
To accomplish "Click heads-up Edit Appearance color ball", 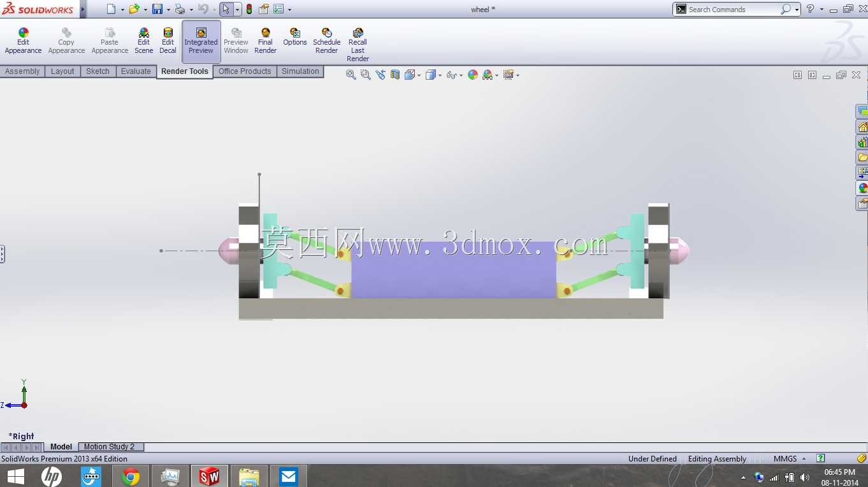I will [x=473, y=75].
